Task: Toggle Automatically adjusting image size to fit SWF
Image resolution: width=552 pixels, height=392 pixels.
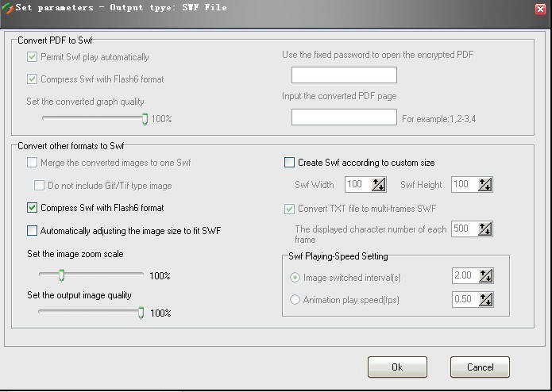Action: click(x=32, y=231)
